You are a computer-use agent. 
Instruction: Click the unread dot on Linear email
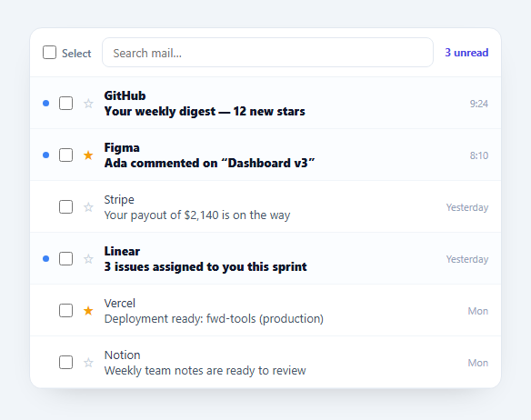click(46, 259)
